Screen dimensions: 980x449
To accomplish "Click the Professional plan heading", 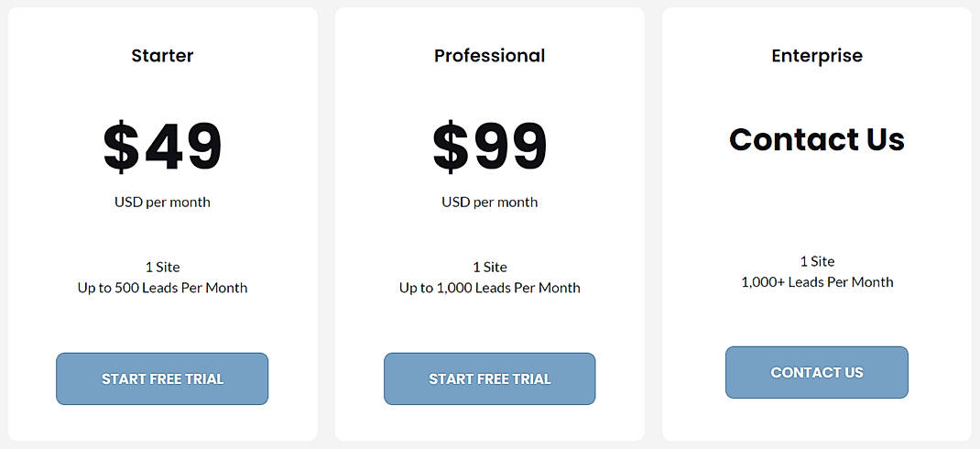I will (489, 56).
